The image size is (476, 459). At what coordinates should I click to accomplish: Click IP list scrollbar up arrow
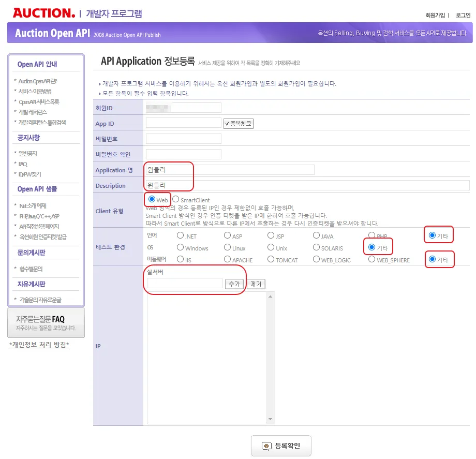(x=270, y=297)
